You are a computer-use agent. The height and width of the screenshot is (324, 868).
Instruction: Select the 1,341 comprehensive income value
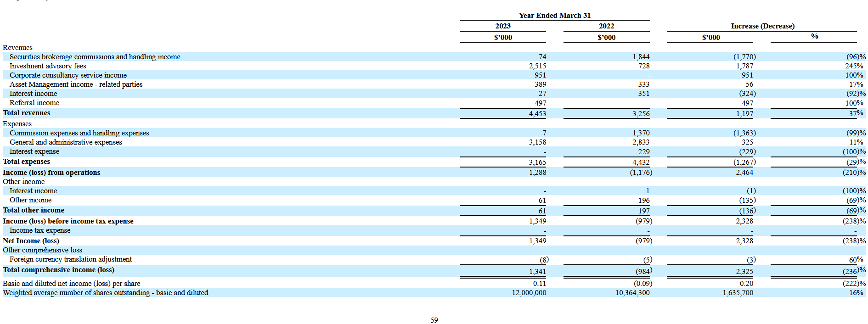click(537, 272)
